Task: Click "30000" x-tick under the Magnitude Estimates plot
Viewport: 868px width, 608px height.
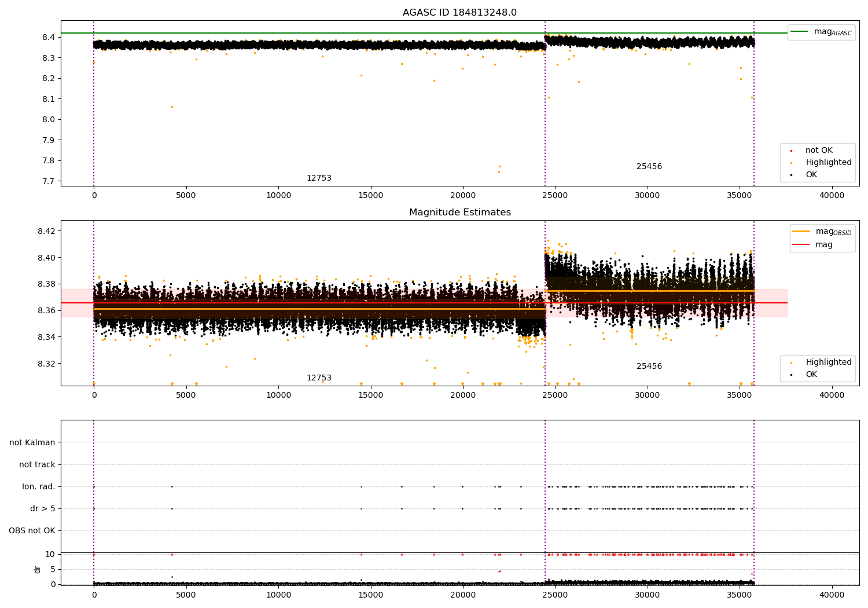Action: [x=648, y=395]
